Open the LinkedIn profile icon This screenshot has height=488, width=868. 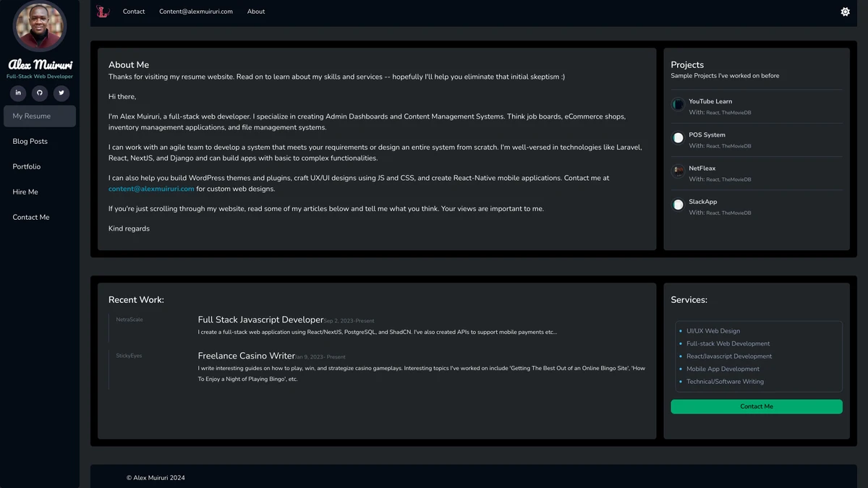point(18,93)
